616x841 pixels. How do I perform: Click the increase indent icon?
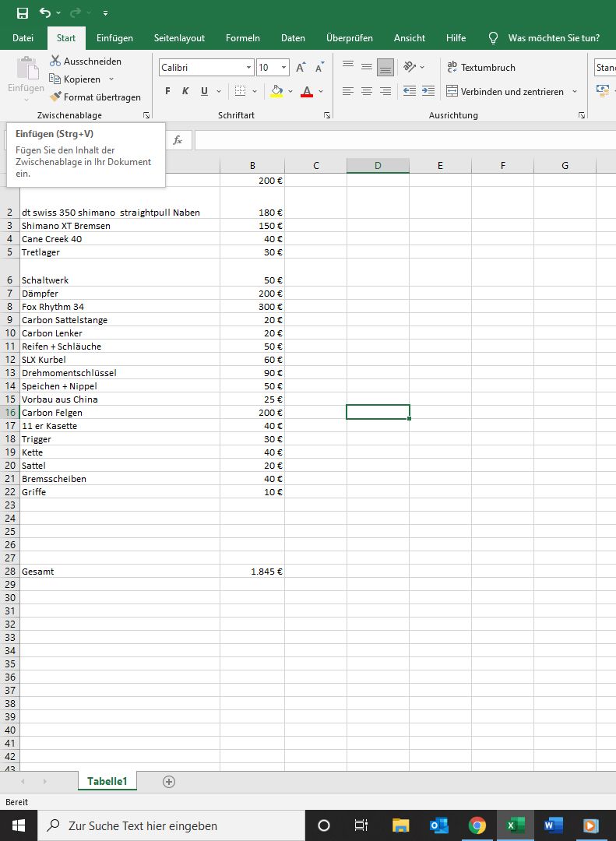[x=428, y=91]
